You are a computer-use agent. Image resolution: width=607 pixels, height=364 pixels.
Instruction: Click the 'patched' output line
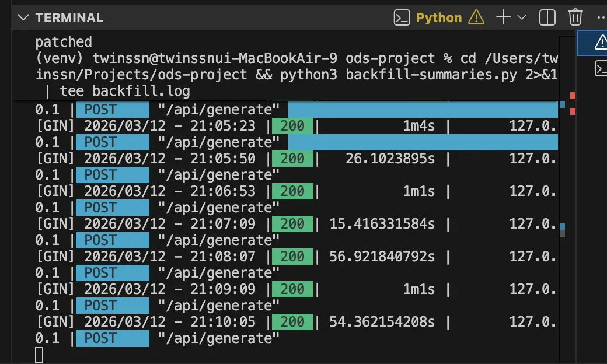coord(64,42)
